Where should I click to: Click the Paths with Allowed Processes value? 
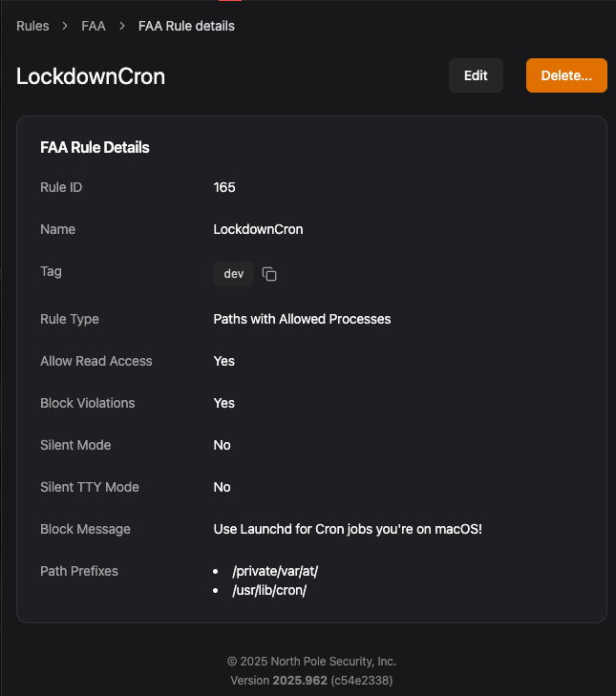click(x=302, y=319)
